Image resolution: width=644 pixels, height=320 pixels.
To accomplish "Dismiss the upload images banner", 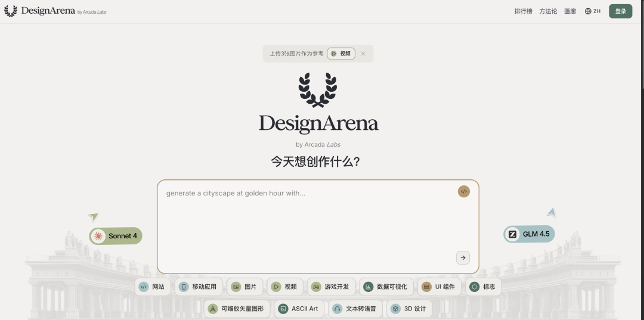I will click(x=363, y=54).
